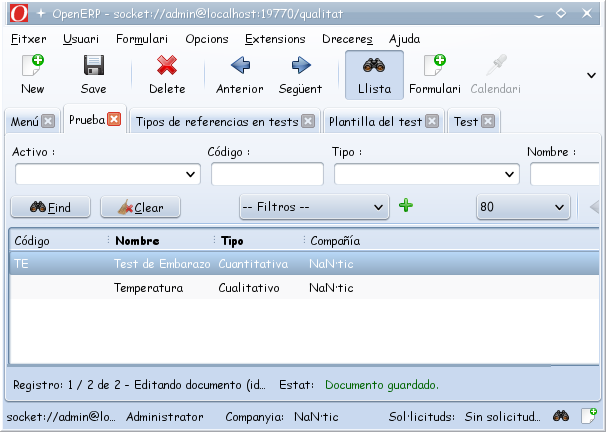Switch to Llista view binoculars icon
Screen dimensions: 606x432
374,66
